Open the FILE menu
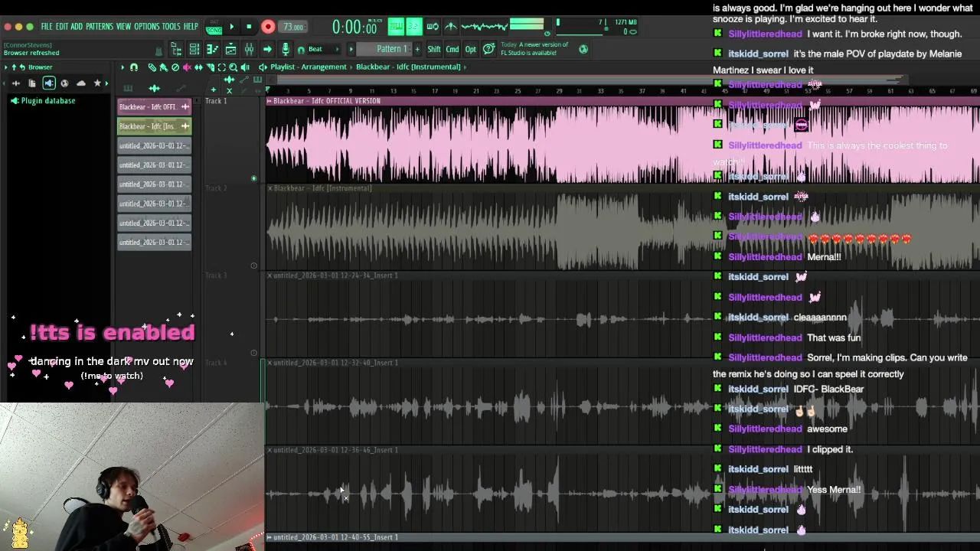 [47, 27]
